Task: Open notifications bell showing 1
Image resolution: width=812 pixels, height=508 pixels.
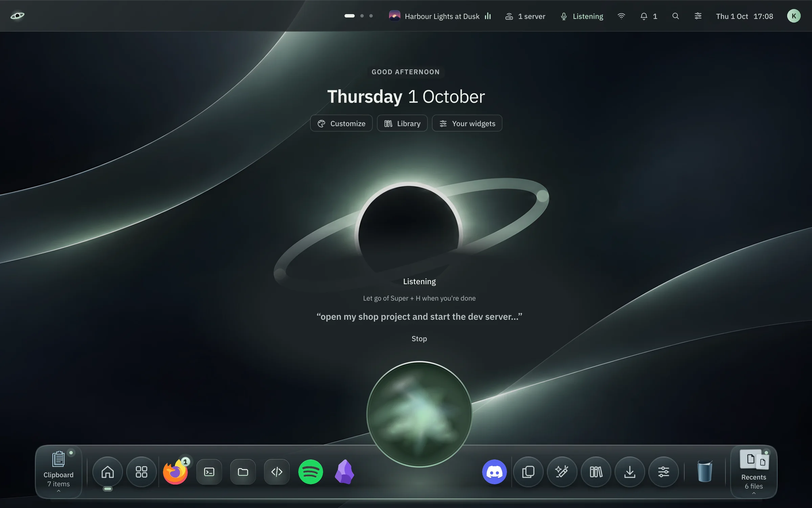Action: [649, 16]
